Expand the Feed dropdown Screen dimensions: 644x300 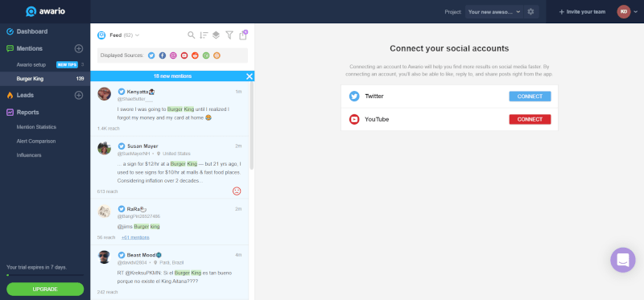coord(125,35)
